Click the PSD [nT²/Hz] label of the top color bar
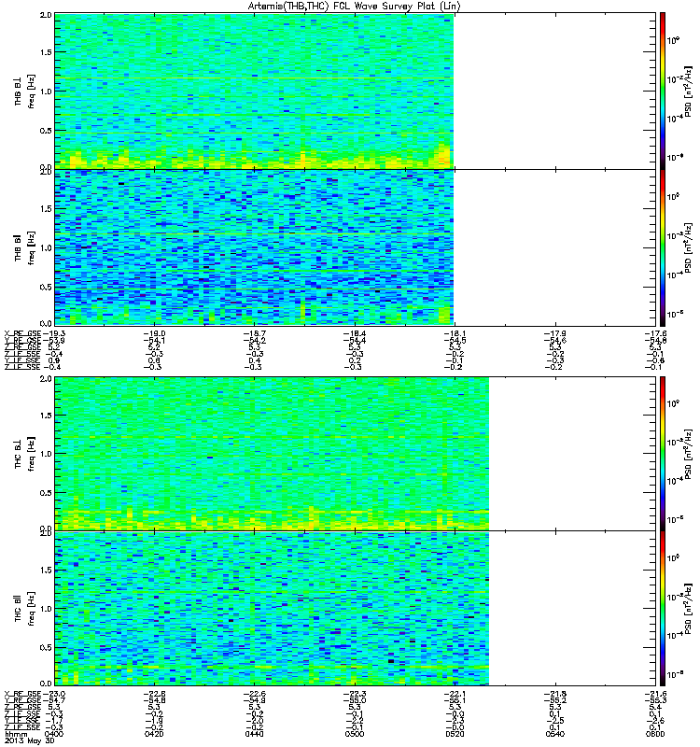 point(689,91)
